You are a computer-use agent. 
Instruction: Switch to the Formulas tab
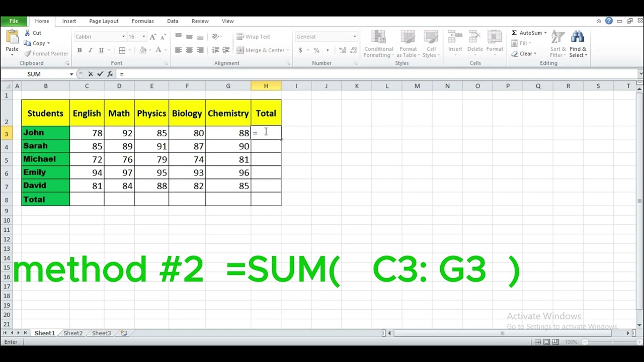pyautogui.click(x=143, y=21)
